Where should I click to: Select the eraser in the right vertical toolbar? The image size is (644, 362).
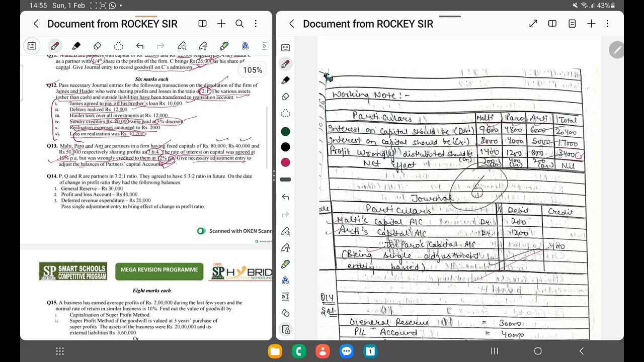click(x=285, y=97)
